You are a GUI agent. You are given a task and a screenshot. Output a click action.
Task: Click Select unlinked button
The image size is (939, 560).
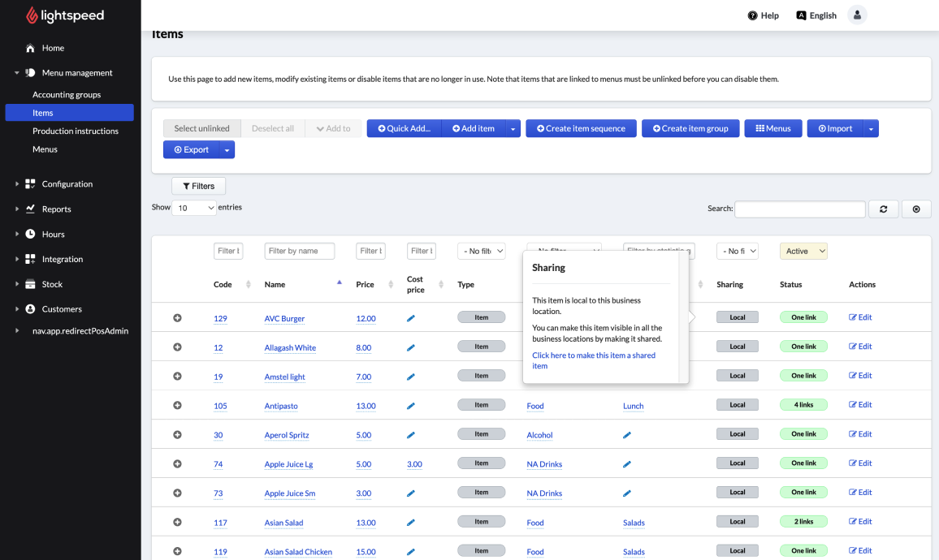click(201, 128)
